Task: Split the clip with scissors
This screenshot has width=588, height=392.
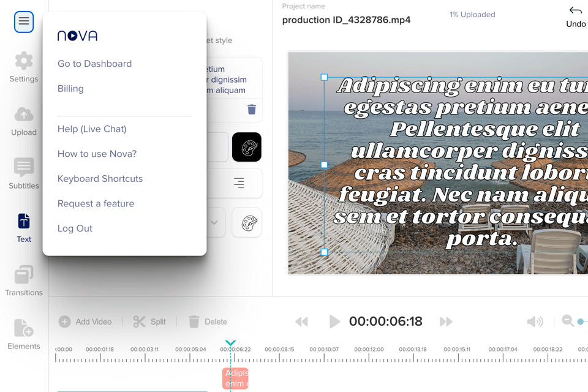Action: coord(149,322)
